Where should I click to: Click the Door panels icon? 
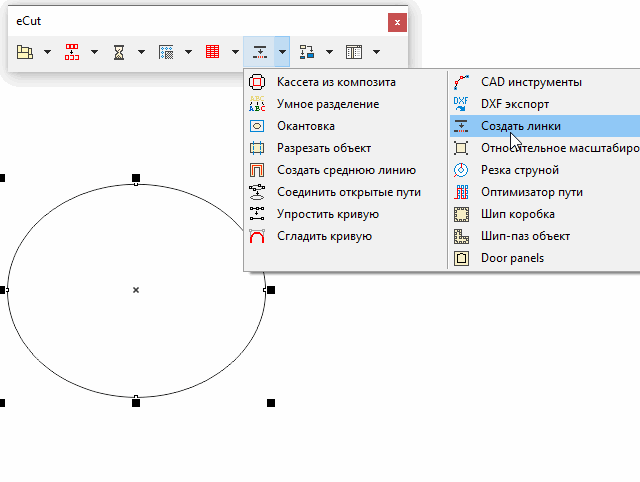pos(461,258)
